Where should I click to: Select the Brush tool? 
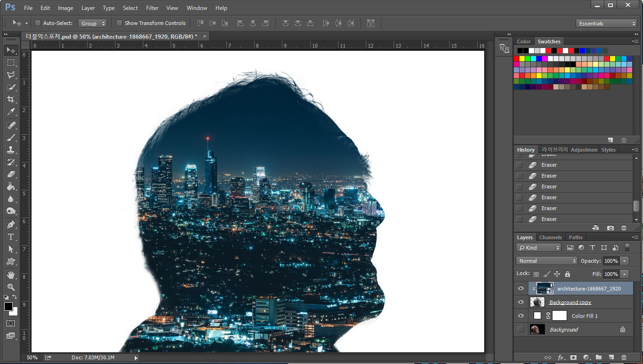[11, 138]
